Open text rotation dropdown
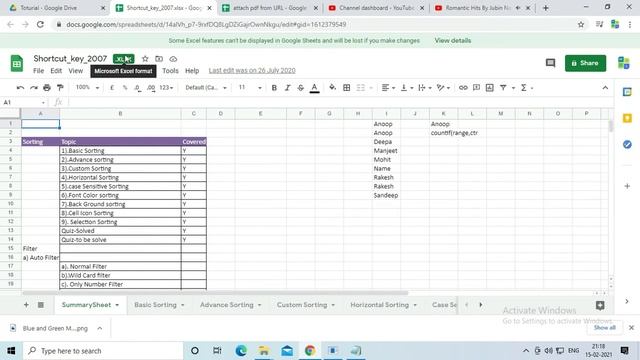 pyautogui.click(x=443, y=88)
